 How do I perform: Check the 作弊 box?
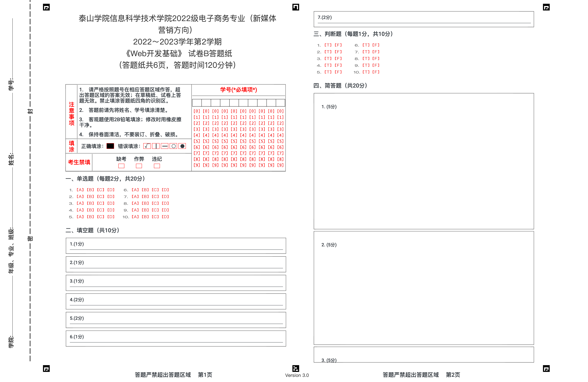tap(139, 166)
